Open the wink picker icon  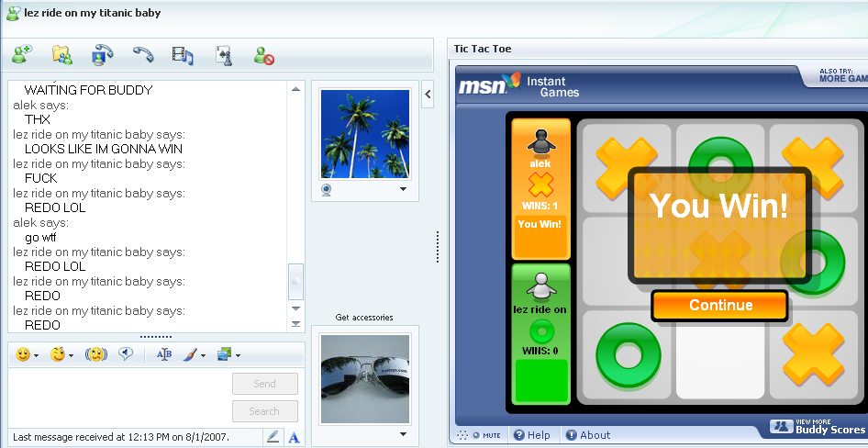tap(58, 354)
